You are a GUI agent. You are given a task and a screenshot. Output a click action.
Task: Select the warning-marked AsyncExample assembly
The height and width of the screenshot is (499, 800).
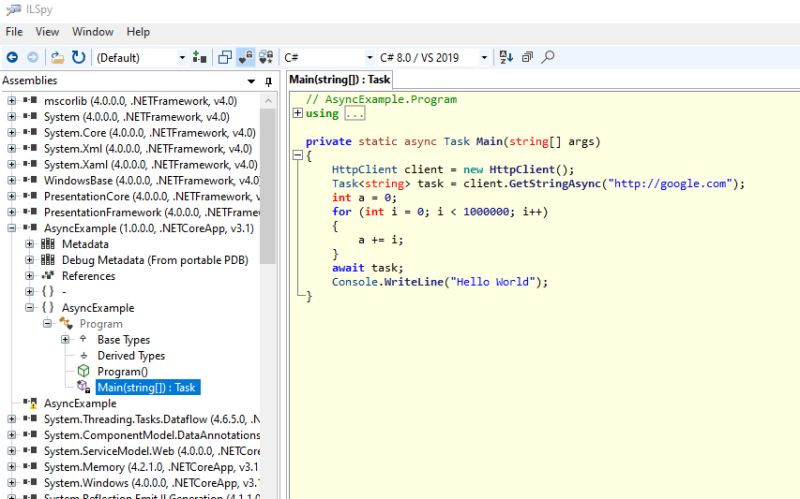(80, 404)
